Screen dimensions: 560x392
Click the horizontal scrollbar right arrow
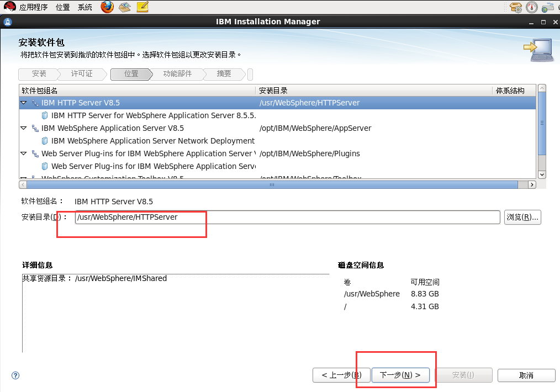tap(532, 184)
